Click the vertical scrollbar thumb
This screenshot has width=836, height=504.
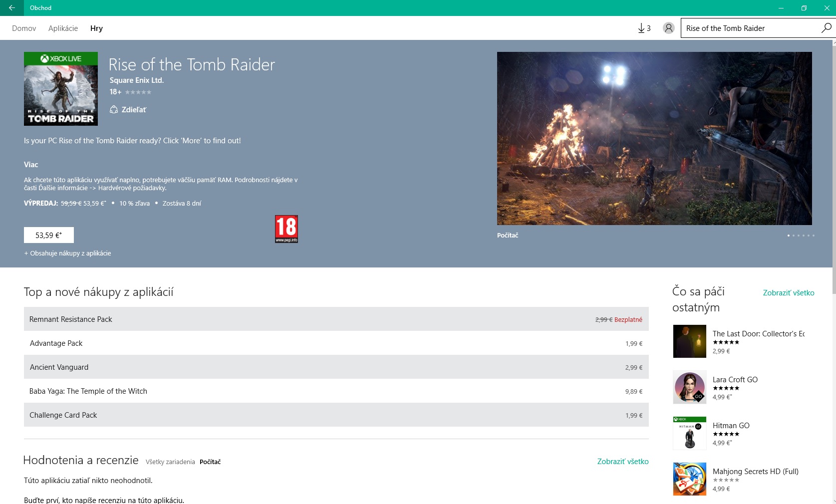pyautogui.click(x=834, y=170)
